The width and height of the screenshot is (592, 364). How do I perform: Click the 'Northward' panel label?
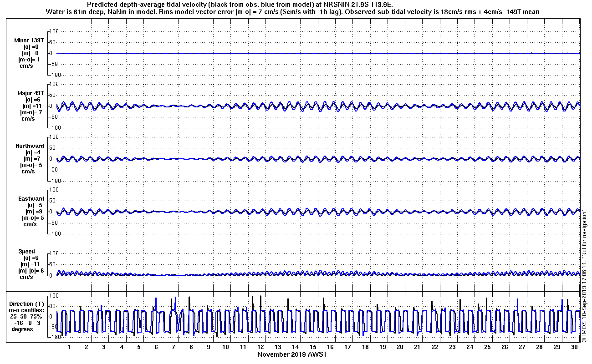[x=30, y=146]
